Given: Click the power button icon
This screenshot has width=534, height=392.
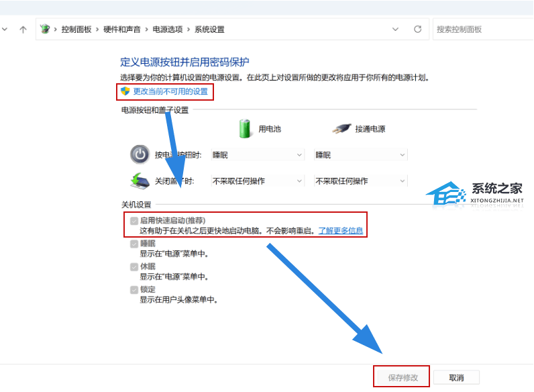Looking at the screenshot, I should coord(140,155).
